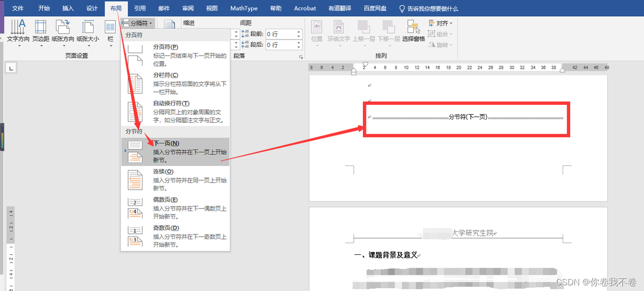Open the Acrobat tab
This screenshot has width=644, height=291.
click(305, 9)
